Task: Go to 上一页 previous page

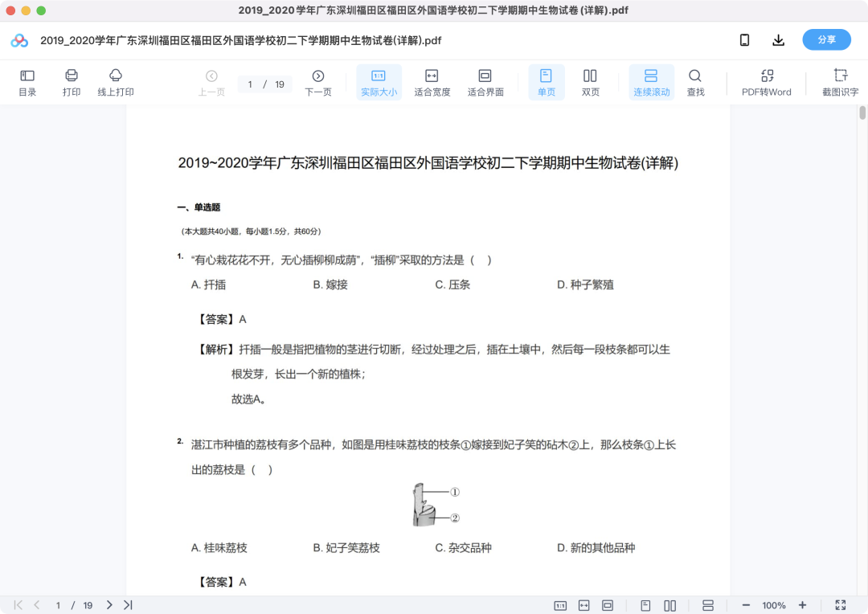Action: (x=211, y=83)
